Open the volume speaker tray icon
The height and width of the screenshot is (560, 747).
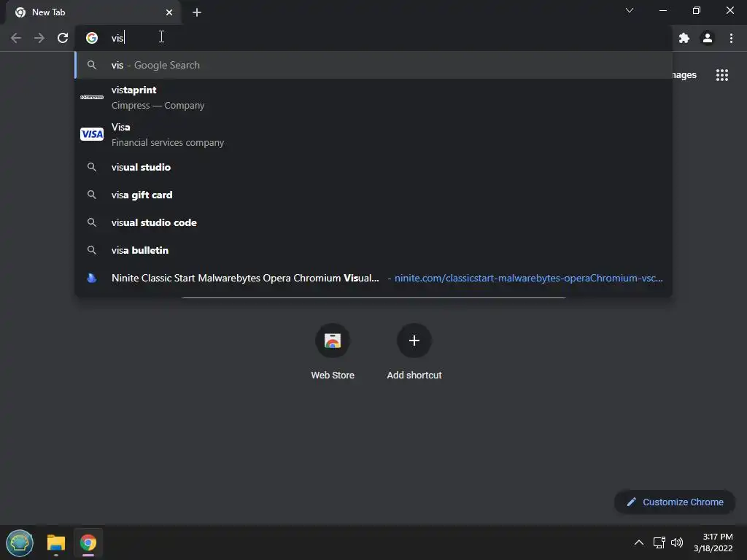(677, 542)
